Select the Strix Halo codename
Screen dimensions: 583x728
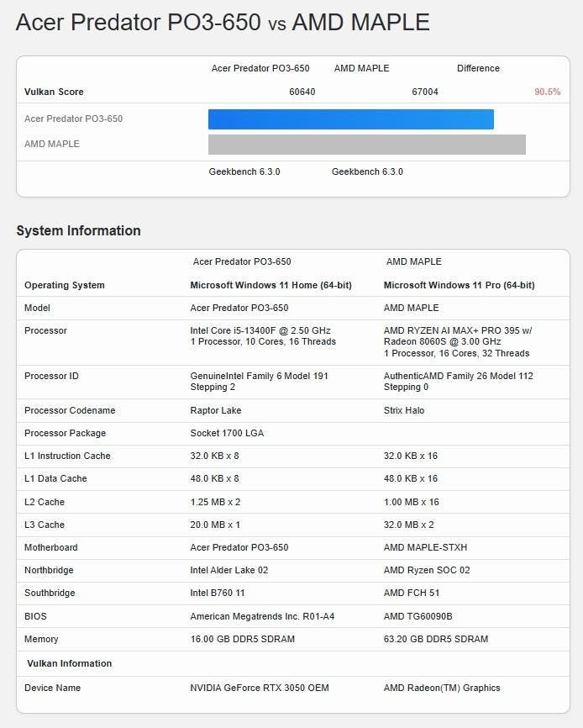pos(404,410)
